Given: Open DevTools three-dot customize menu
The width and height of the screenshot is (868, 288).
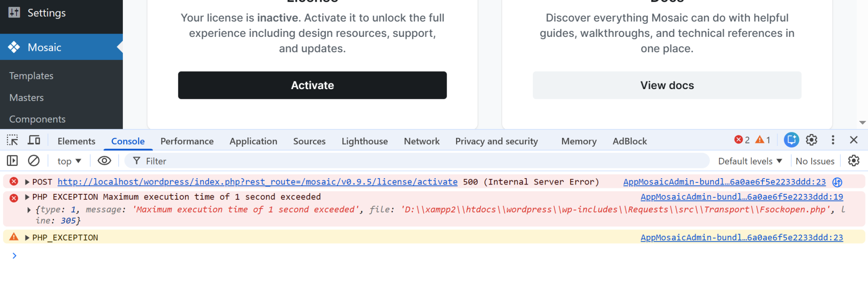Looking at the screenshot, I should click(833, 140).
